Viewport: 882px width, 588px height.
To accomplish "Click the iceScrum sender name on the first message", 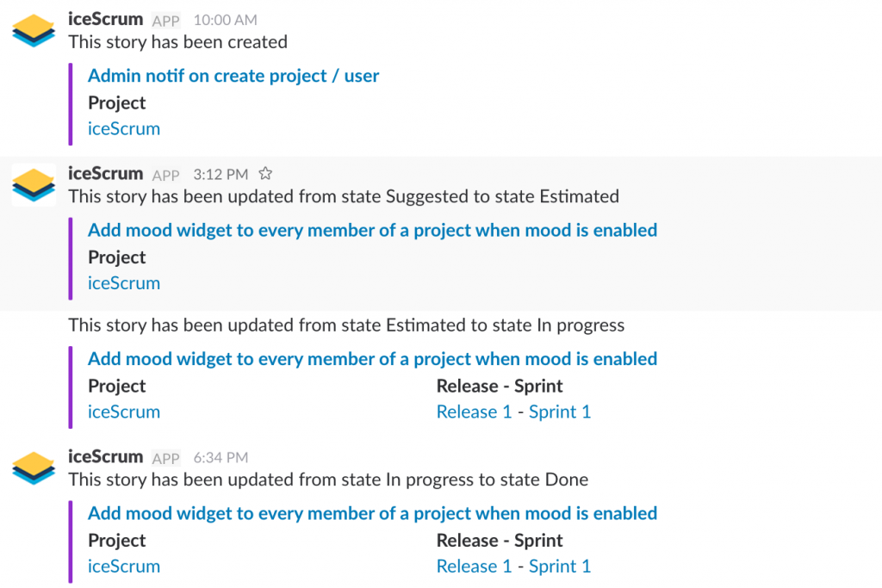I will tap(105, 19).
